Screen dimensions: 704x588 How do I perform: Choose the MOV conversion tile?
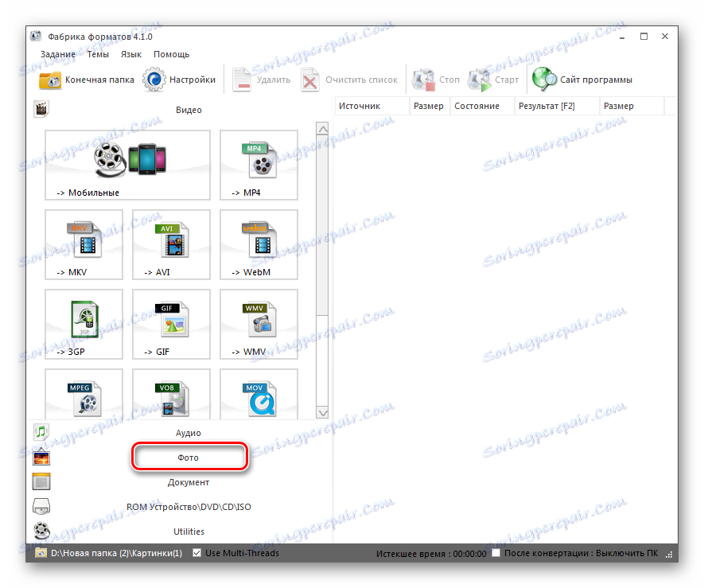(259, 394)
